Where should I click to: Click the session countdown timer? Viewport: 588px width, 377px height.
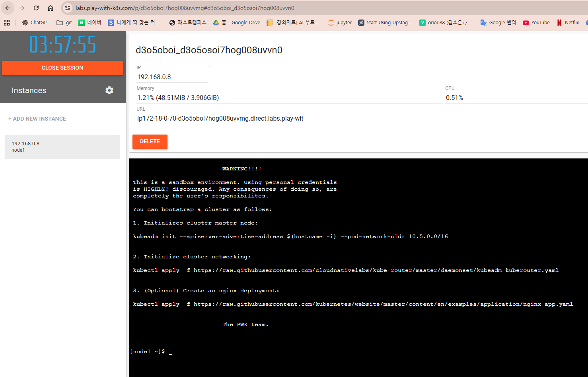pos(63,44)
